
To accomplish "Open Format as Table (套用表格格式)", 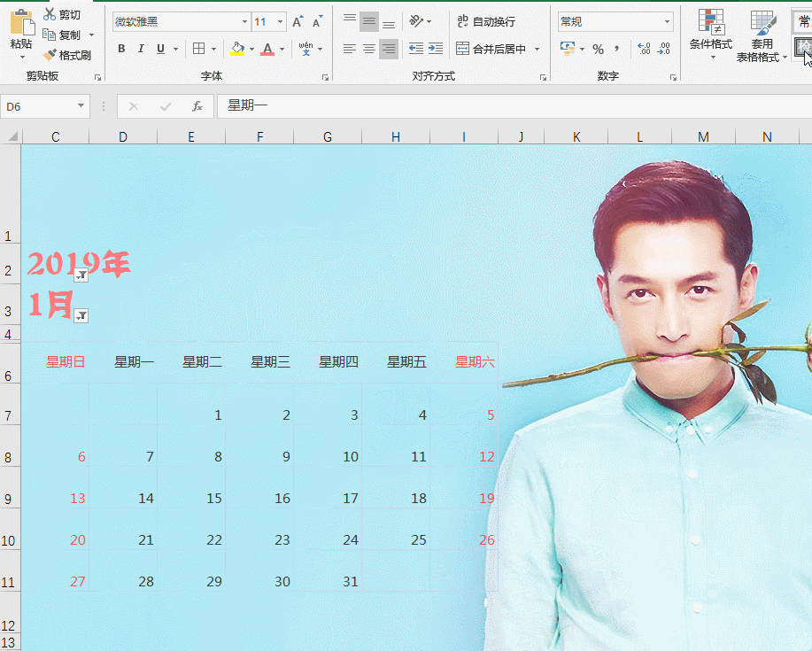I will coord(762,36).
